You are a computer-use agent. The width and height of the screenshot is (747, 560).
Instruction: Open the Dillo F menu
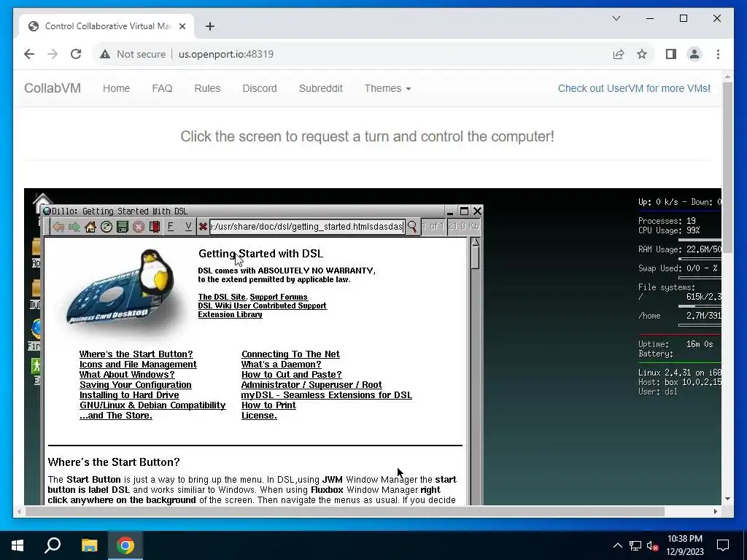click(x=171, y=227)
